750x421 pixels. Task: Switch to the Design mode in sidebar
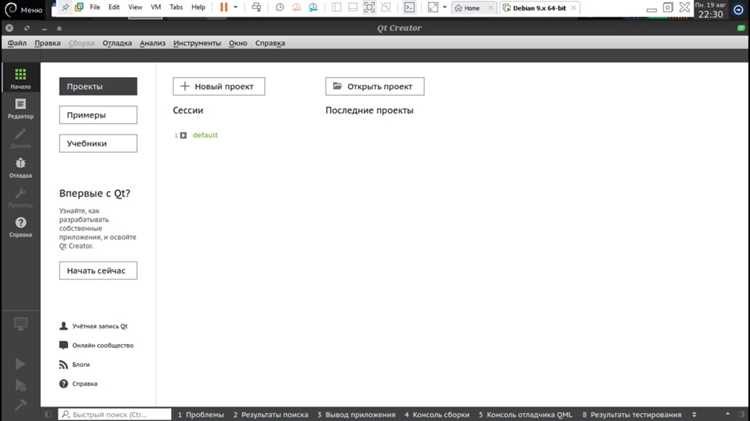[20, 138]
